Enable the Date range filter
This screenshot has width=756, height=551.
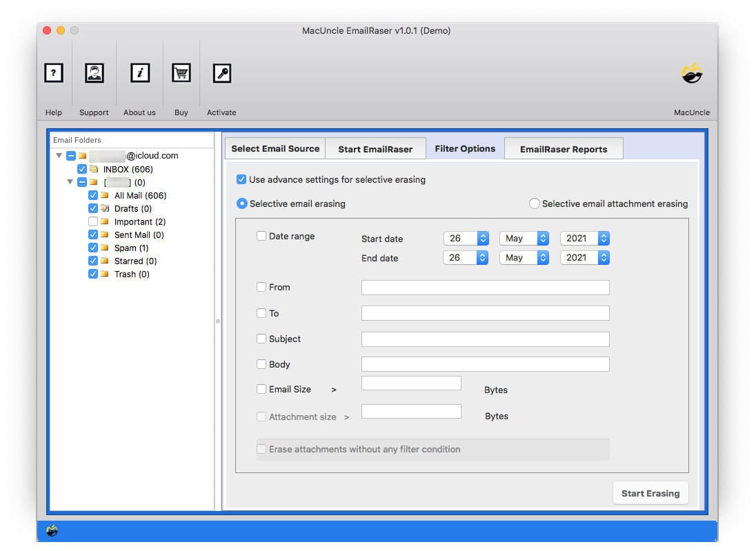click(x=261, y=236)
